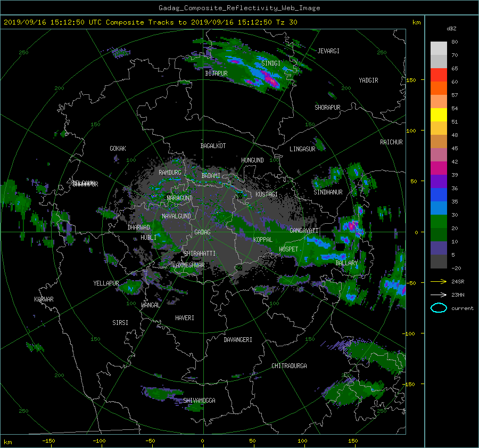This screenshot has width=479, height=448.
Task: Click the BIJAPUR city label
Action: [x=216, y=74]
